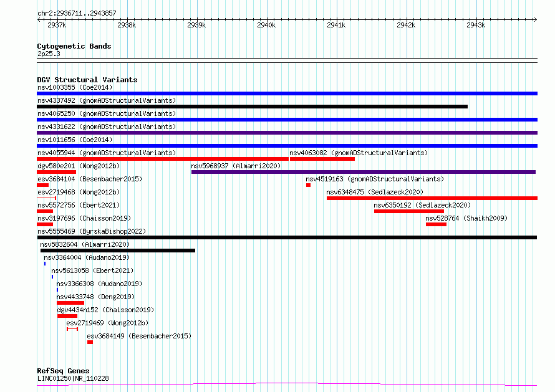The height and width of the screenshot is (392, 555).
Task: Click red bar under esv3684149 (Besenbacher2015)
Action: point(90,342)
